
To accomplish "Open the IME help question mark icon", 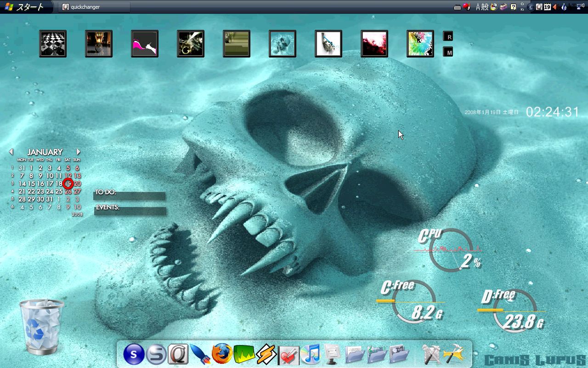I will coord(514,7).
